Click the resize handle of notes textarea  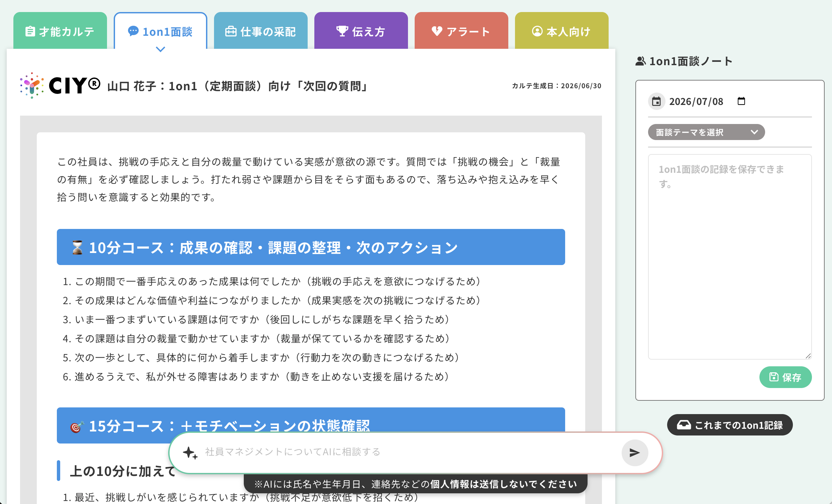[x=808, y=356]
